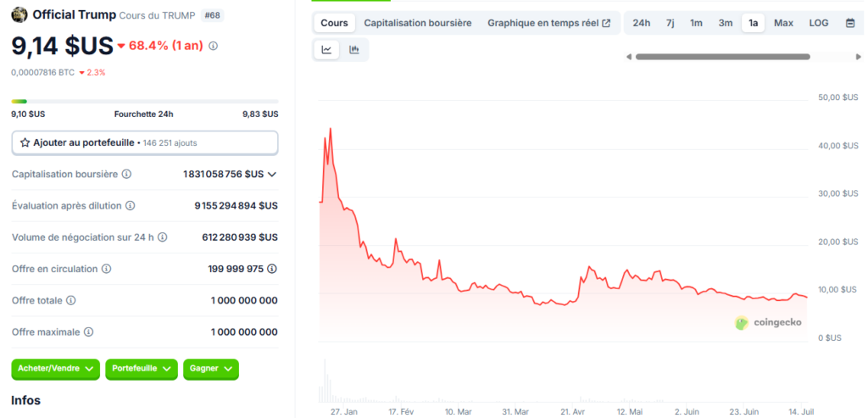Image resolution: width=868 pixels, height=418 pixels.
Task: Click info icon next to Capitalisation boursière
Action: tap(126, 174)
